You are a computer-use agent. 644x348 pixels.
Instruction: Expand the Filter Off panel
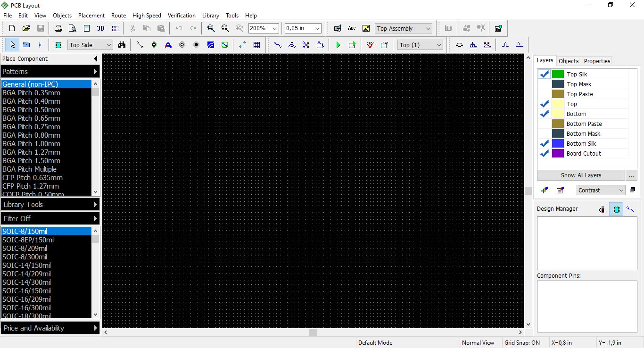coord(50,219)
